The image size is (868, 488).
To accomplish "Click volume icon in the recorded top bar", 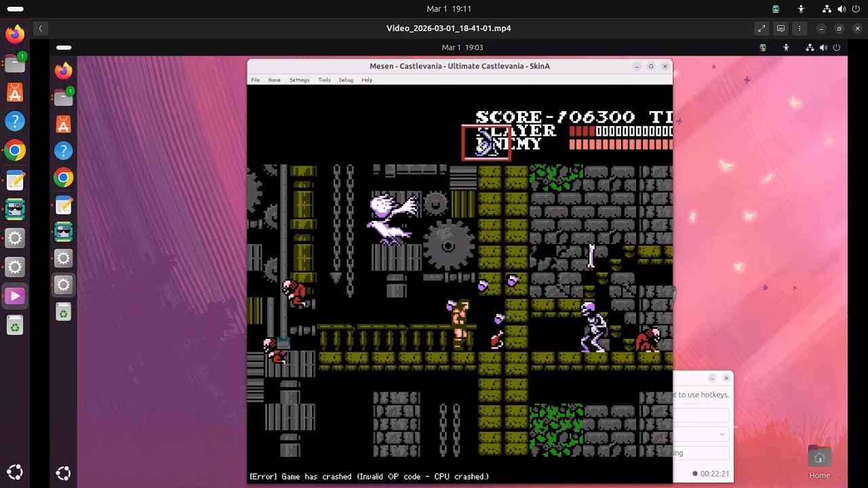I will click(823, 47).
